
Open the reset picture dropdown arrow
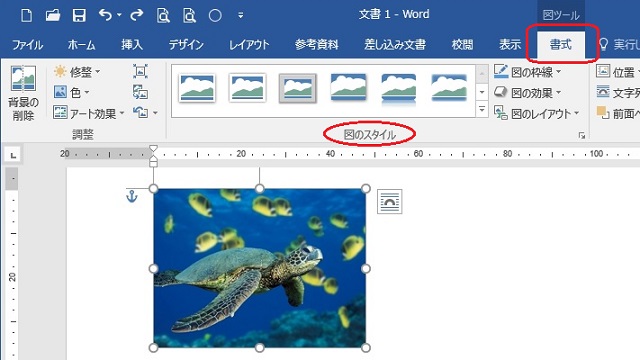coord(155,113)
